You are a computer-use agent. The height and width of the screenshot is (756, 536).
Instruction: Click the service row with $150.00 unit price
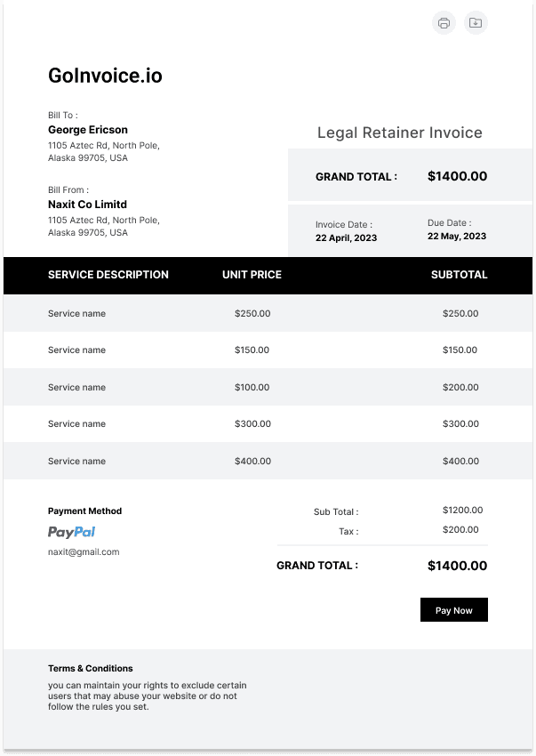pos(268,350)
